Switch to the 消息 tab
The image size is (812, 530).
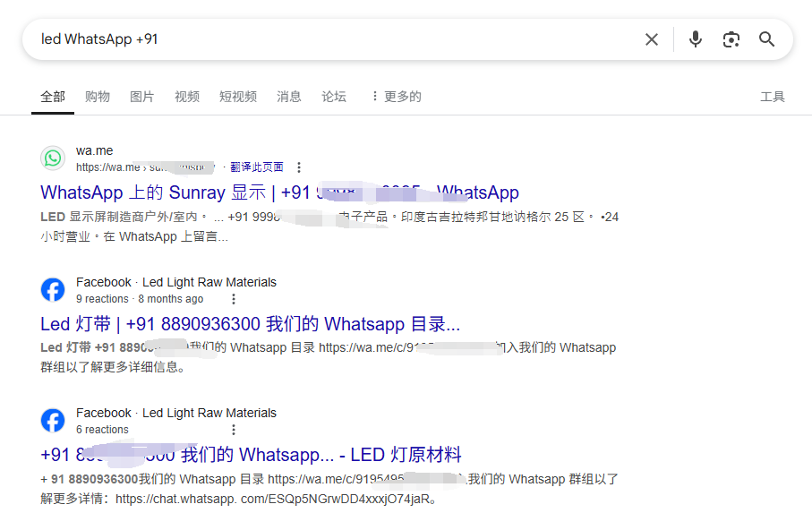[x=289, y=97]
